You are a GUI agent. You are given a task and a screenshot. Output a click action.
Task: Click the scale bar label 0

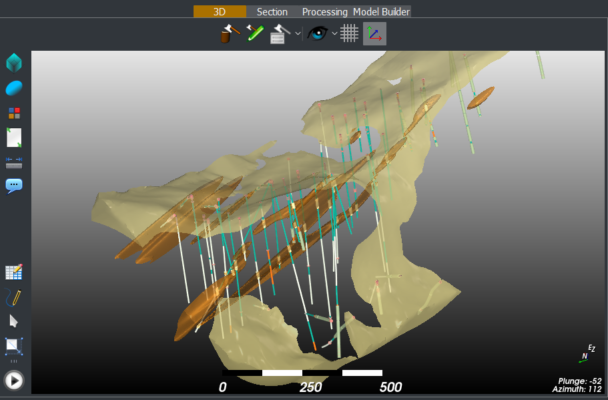(223, 387)
